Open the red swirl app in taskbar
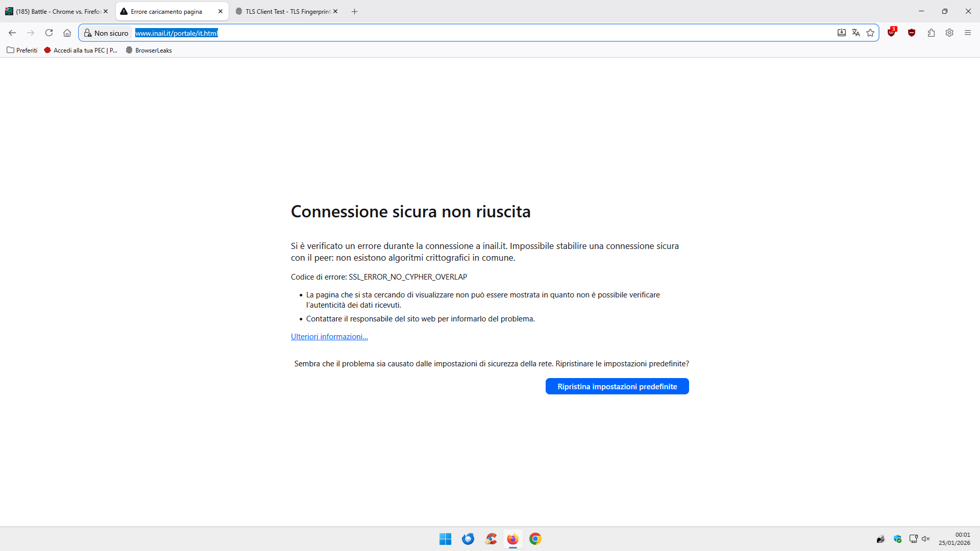Viewport: 980px width, 551px height. tap(491, 539)
